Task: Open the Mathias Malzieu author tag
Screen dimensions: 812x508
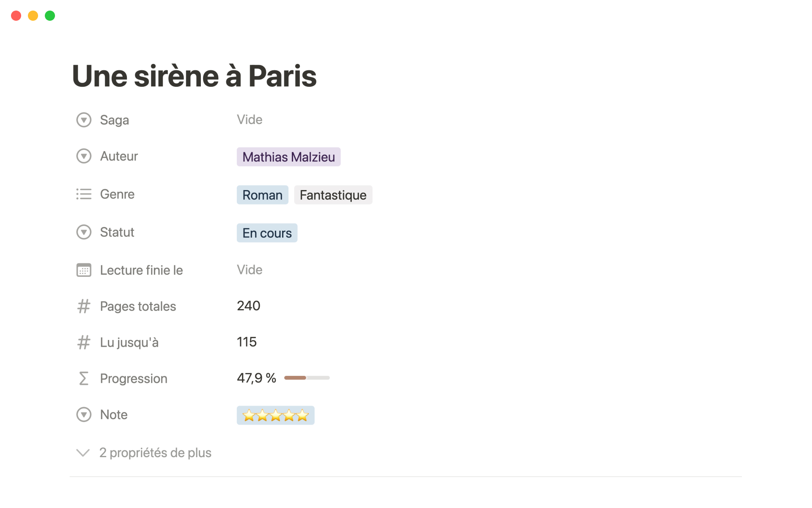Action: (288, 157)
